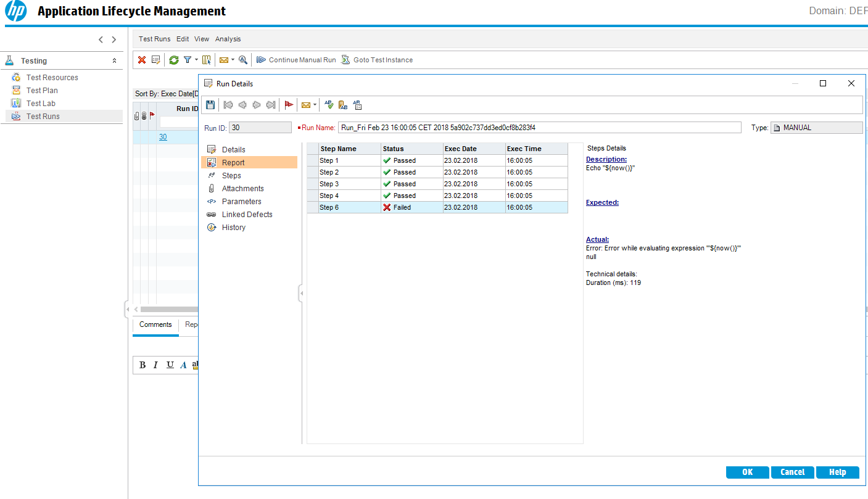The width and height of the screenshot is (868, 499).
Task: Open Spelling Options icon
Action: pyautogui.click(x=357, y=105)
